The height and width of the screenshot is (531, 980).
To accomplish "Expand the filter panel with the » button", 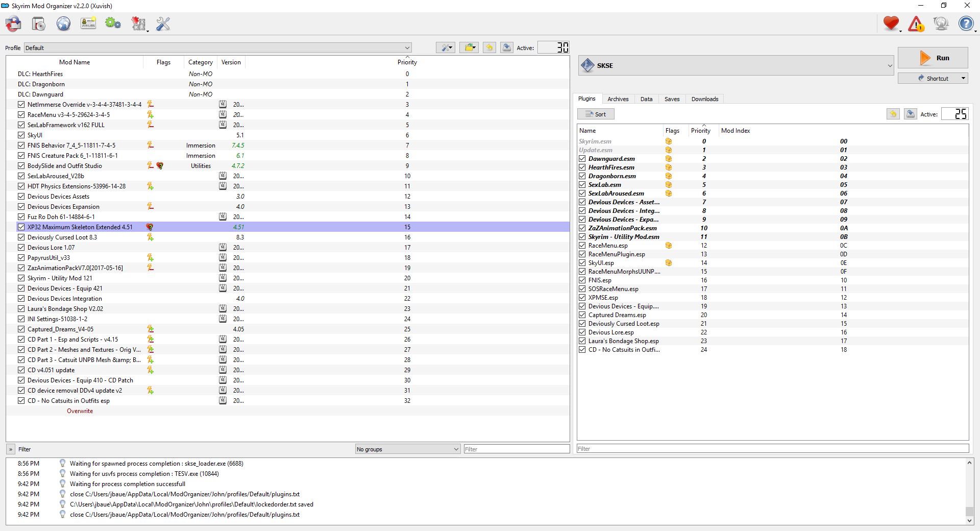I will pos(11,449).
